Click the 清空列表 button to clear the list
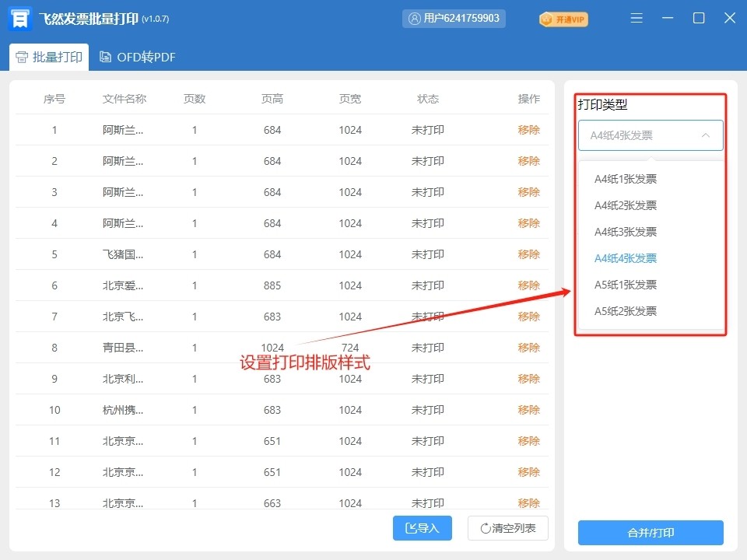This screenshot has width=747, height=560. 507,528
